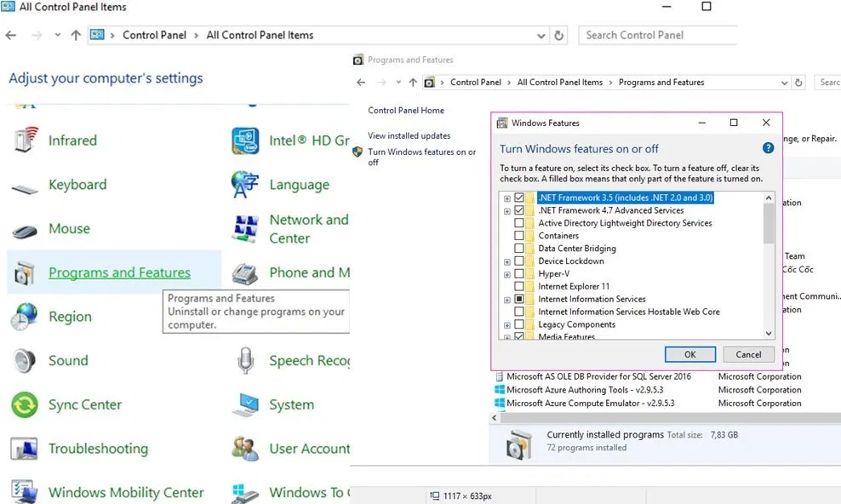Check the Internet Explorer 11 checkbox
This screenshot has height=504, width=841.
click(x=519, y=287)
